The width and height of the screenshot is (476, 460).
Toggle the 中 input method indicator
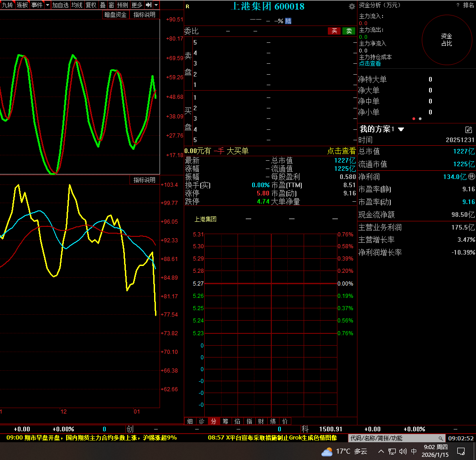click(x=414, y=451)
